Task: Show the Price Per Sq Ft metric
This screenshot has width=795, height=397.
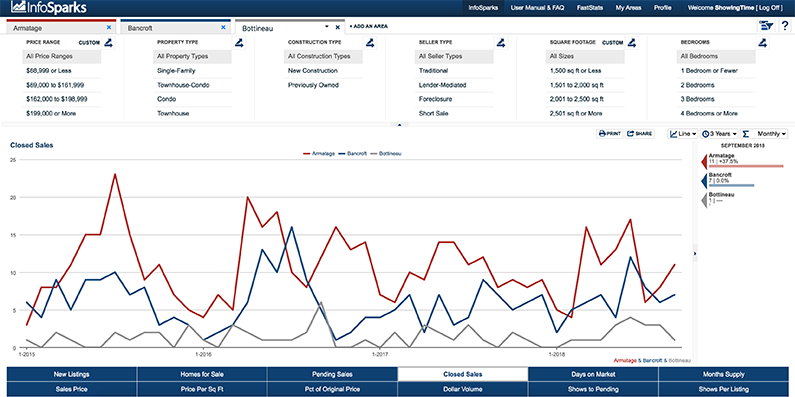Action: coord(202,389)
